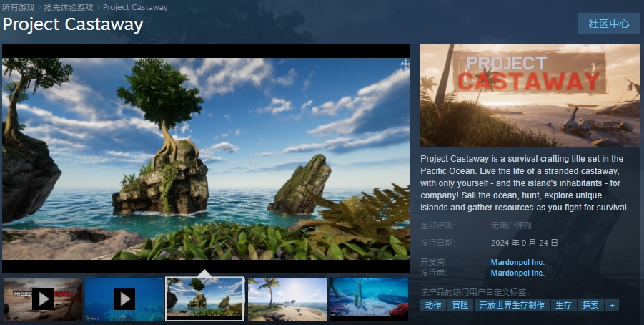
Task: Select the 生存 tag
Action: (563, 305)
